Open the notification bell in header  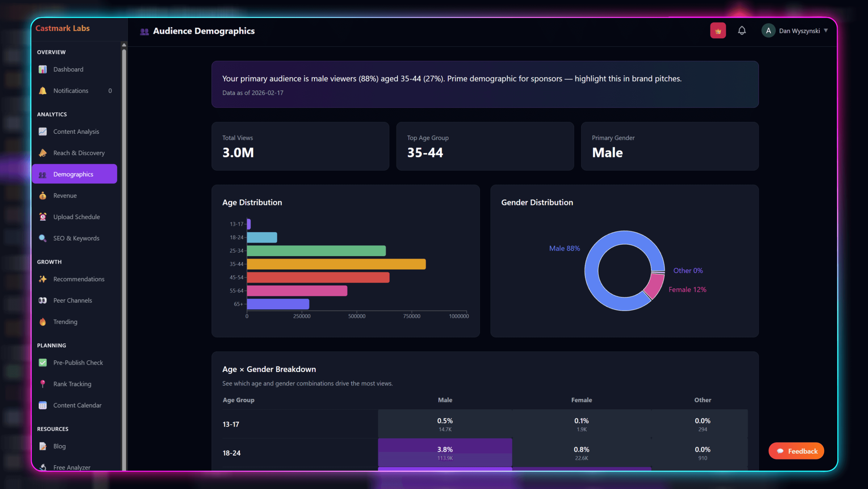(x=742, y=31)
